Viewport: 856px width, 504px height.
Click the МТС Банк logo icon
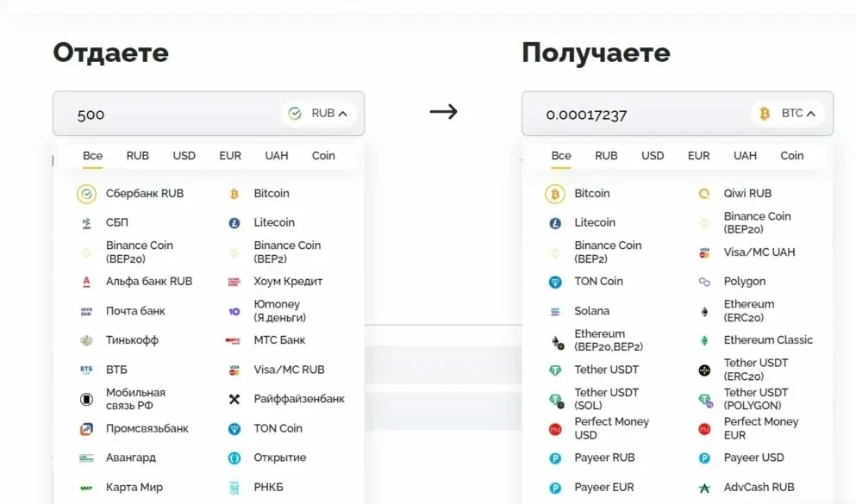[x=233, y=340]
